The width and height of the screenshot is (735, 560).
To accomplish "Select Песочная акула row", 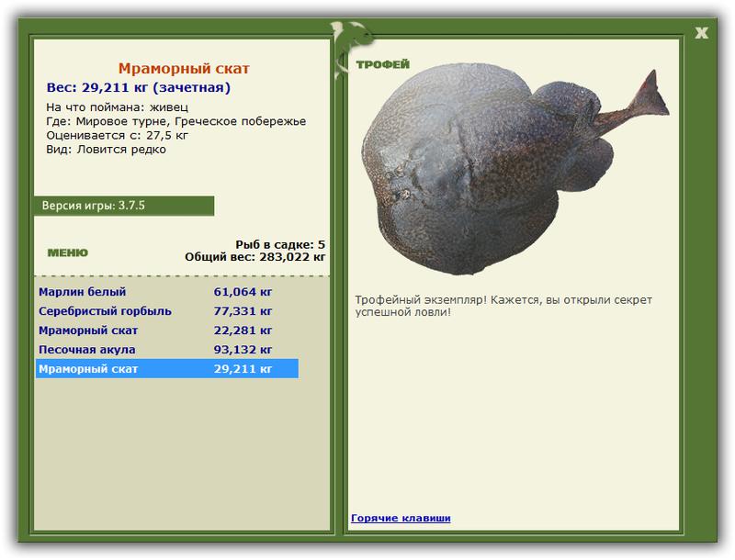I will click(167, 349).
